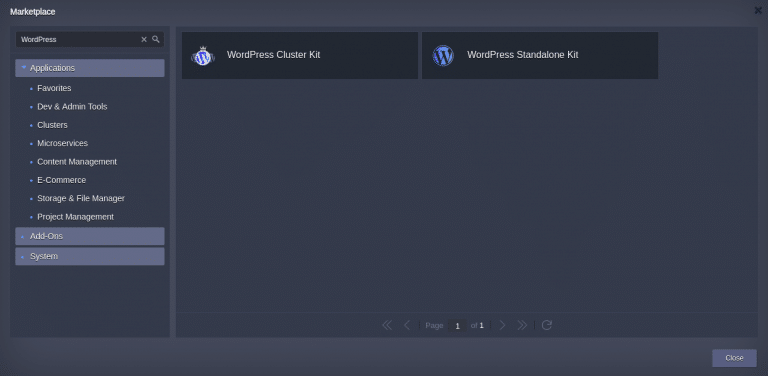Click the search magnifier icon

[x=156, y=39]
